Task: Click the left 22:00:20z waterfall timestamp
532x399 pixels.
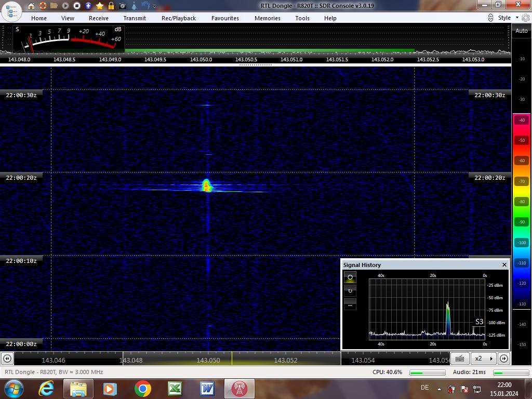Action: [x=21, y=178]
